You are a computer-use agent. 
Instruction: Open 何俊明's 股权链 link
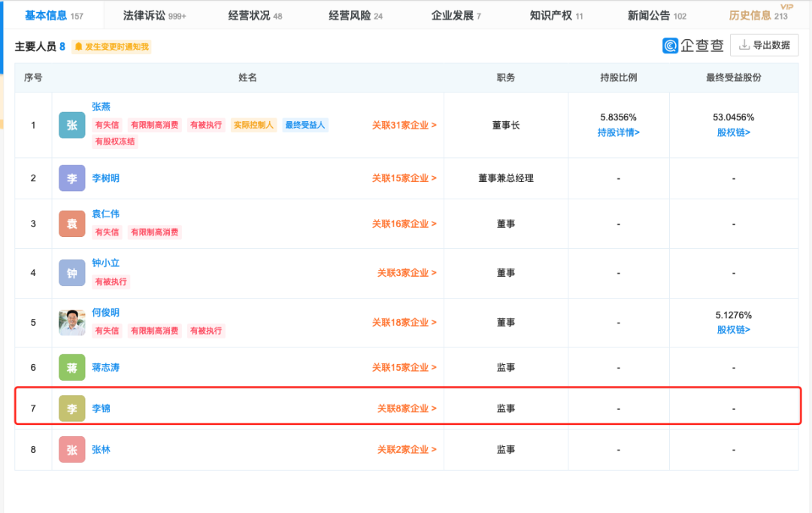733,329
